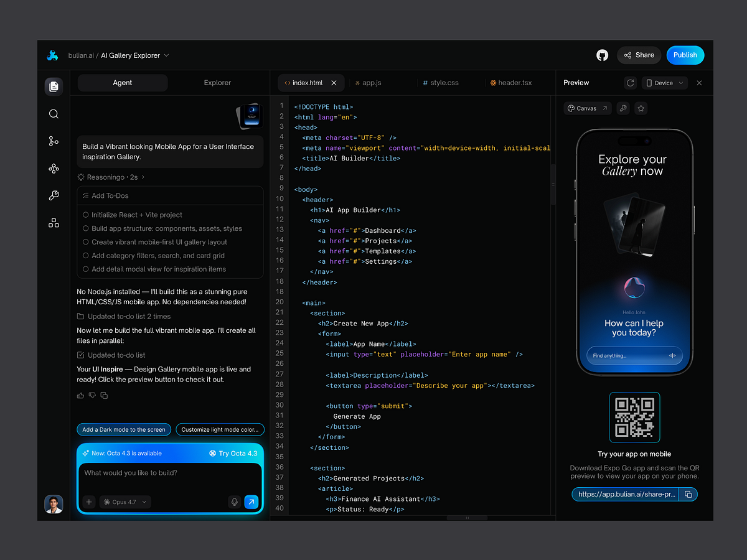The width and height of the screenshot is (747, 560).
Task: Open the source control branch icon
Action: click(54, 141)
